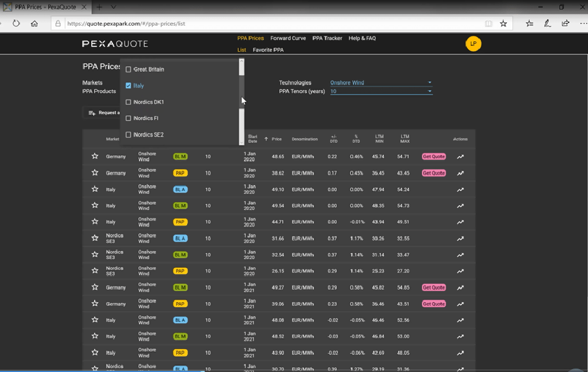Star the Italy BL M 49.54 row

pyautogui.click(x=95, y=205)
